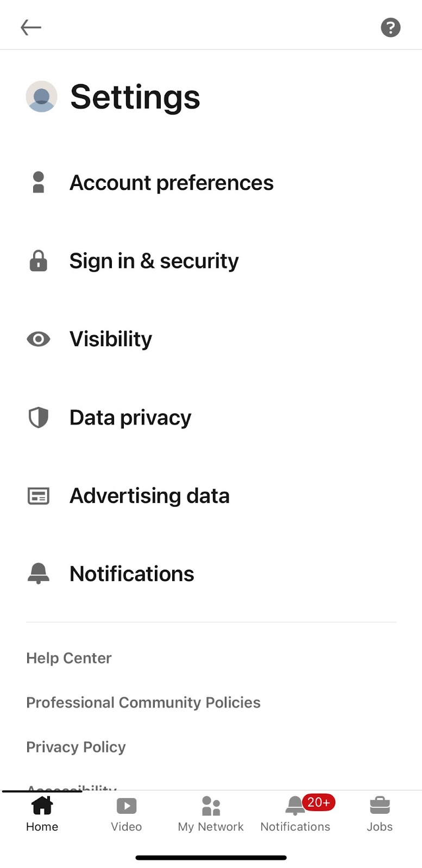
Task: Tap the bell icon in the settings list
Action: click(x=38, y=573)
